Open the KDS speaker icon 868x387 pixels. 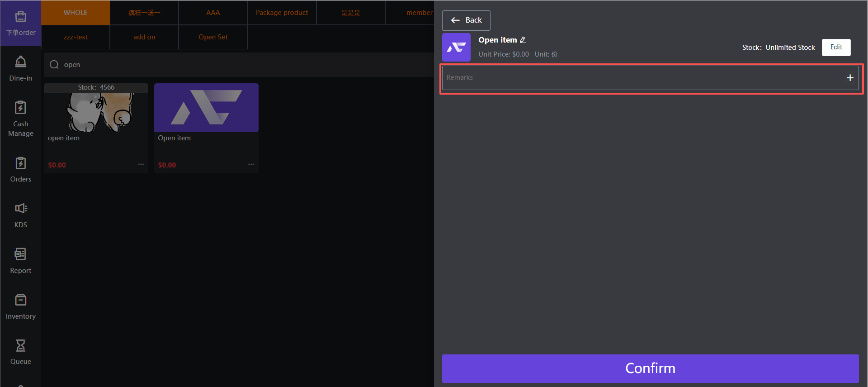(21, 209)
